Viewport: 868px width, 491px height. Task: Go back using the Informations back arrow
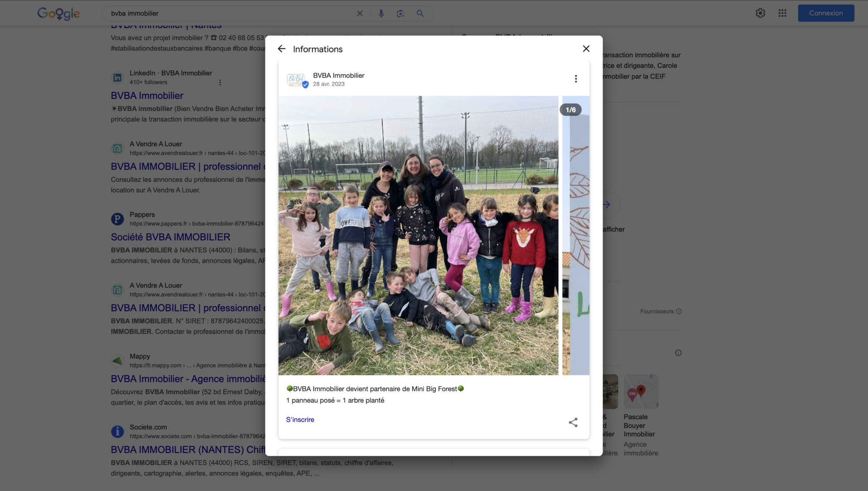click(x=282, y=49)
